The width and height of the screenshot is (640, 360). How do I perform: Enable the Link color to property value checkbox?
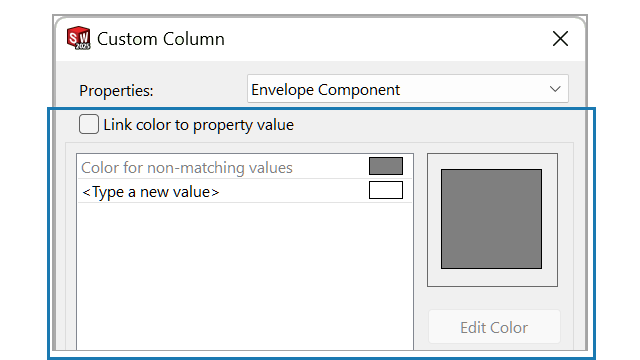(x=89, y=124)
